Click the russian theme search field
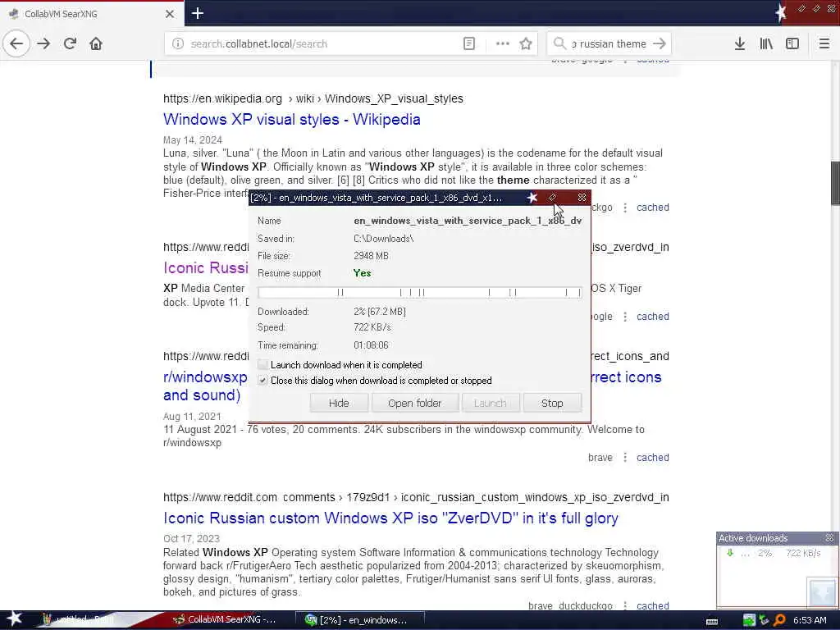The height and width of the screenshot is (630, 840). 609,44
